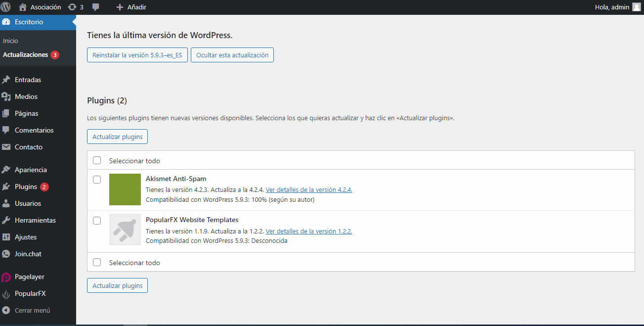Image resolution: width=644 pixels, height=326 pixels.
Task: Click the comments bubble icon in admin bar
Action: pos(95,7)
